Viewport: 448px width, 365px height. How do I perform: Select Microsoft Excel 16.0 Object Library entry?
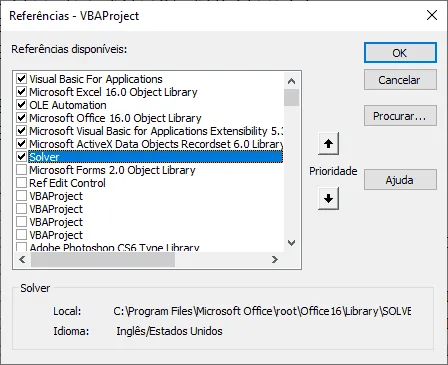click(113, 92)
